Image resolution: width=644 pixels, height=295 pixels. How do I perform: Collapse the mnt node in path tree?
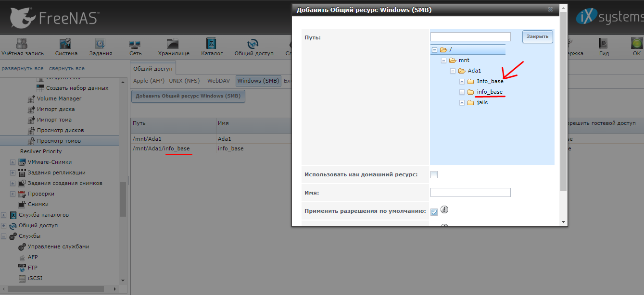443,60
